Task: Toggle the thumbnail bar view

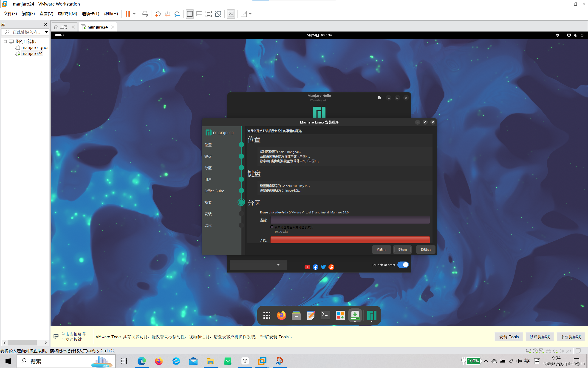Action: (199, 14)
